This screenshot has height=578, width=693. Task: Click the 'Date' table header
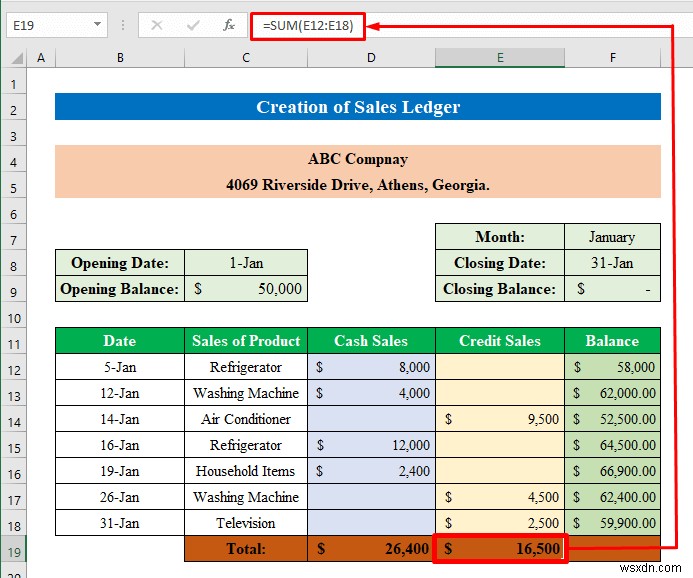pos(120,341)
